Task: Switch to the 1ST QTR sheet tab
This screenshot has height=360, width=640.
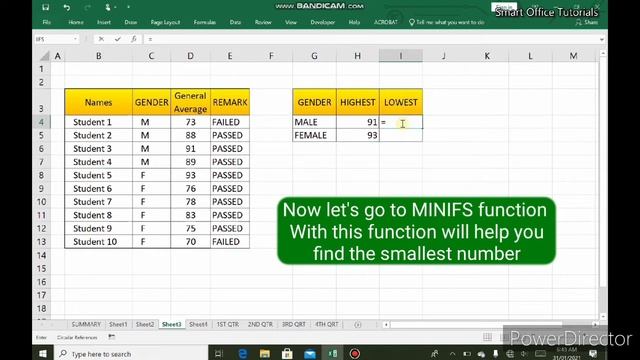Action: click(227, 324)
